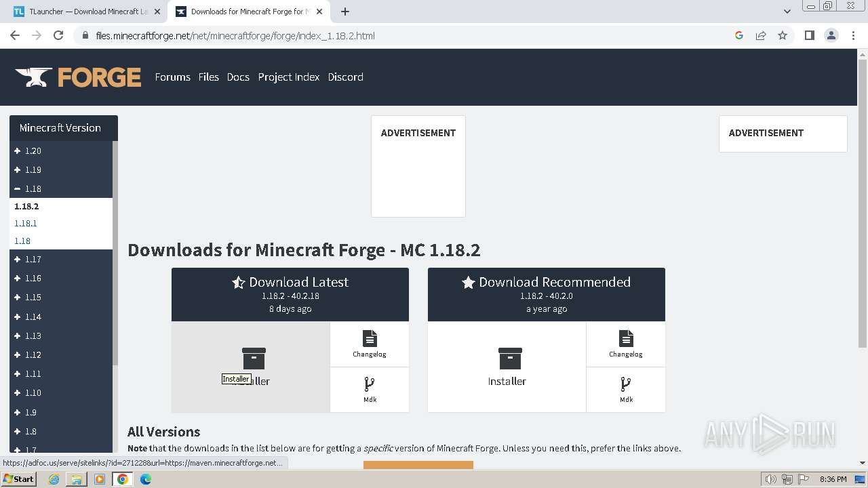
Task: Open Changelog icon under Download Latest
Action: 370,338
